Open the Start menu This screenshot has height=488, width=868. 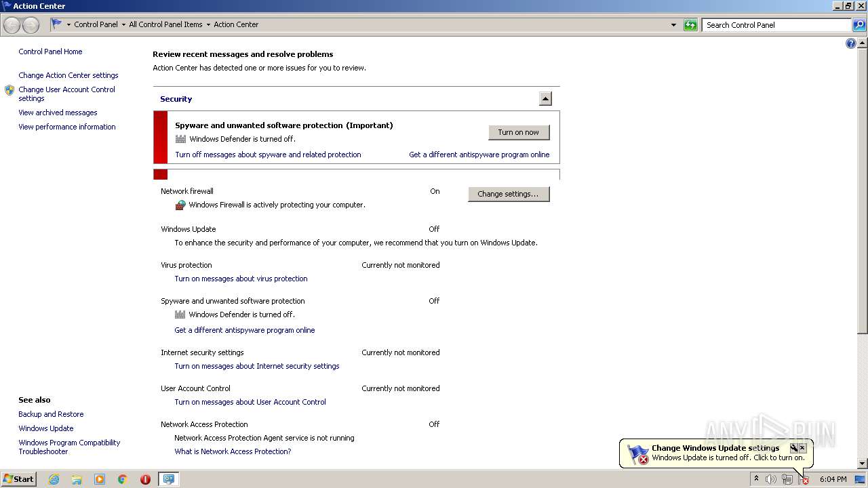click(19, 479)
